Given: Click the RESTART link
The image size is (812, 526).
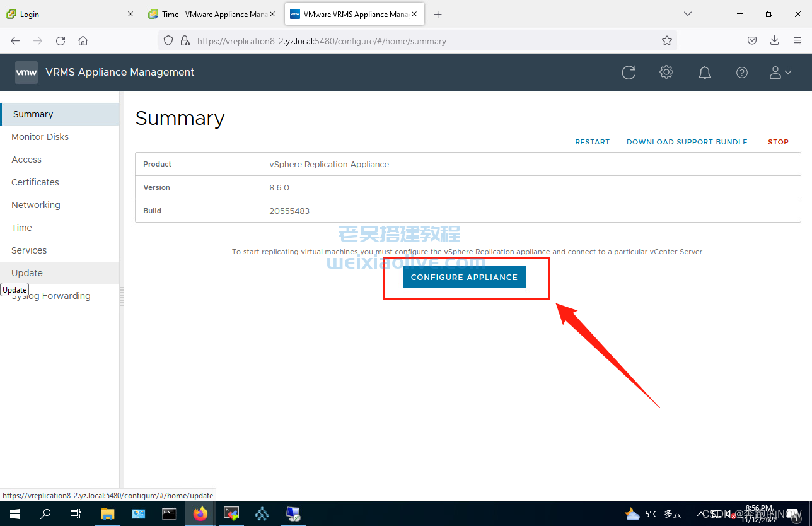Looking at the screenshot, I should pos(592,142).
